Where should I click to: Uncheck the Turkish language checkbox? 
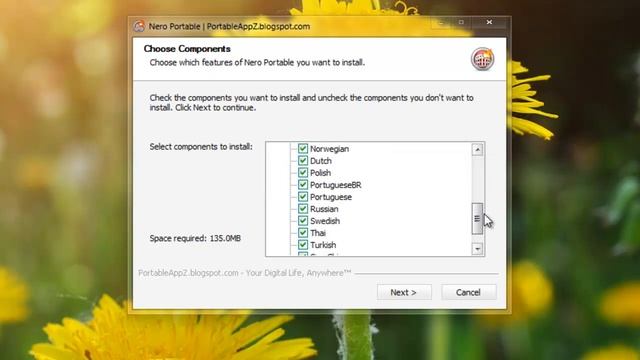[302, 245]
